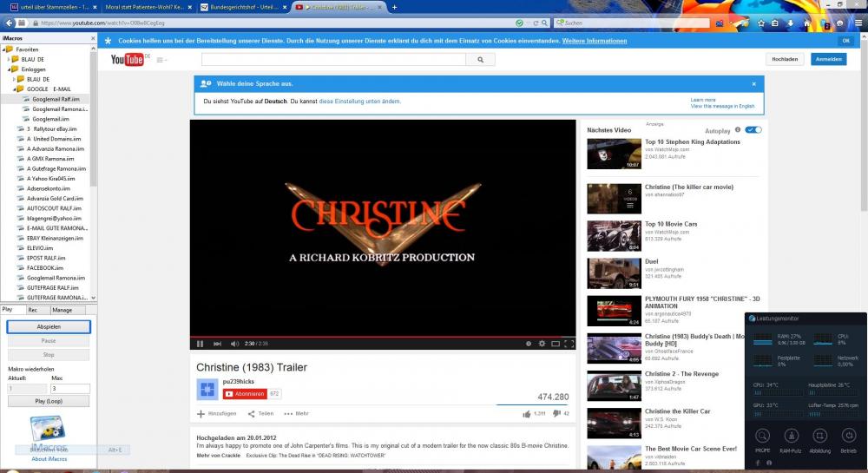This screenshot has width=868, height=473.
Task: Open 'Top 10 Movie Cars' video thumbnail
Action: coord(614,236)
